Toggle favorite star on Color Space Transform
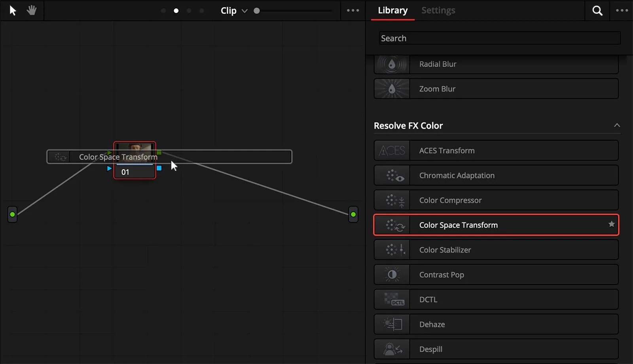 point(611,224)
